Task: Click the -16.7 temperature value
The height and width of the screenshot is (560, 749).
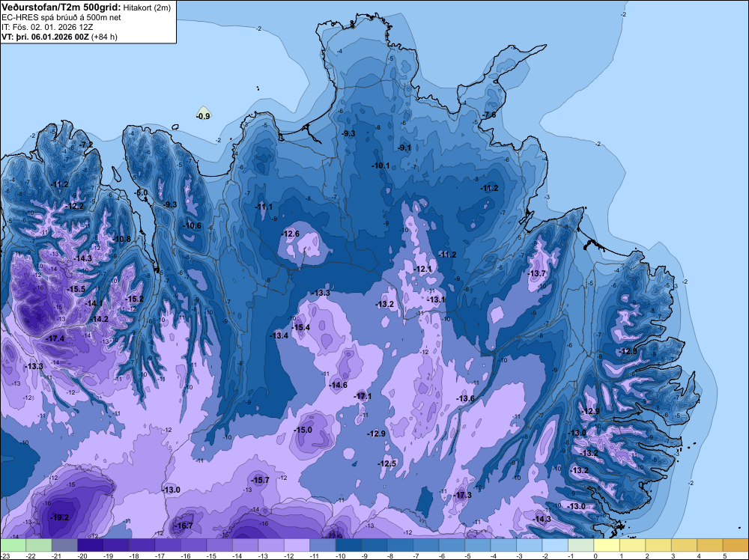Action: [184, 526]
